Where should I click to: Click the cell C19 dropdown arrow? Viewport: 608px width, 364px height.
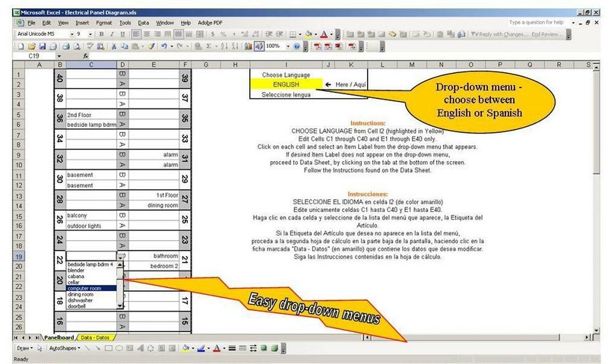click(121, 257)
